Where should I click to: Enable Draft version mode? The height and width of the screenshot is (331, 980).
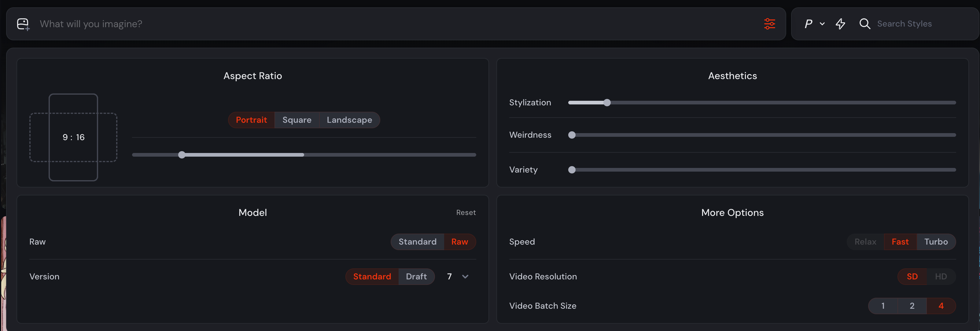(416, 277)
